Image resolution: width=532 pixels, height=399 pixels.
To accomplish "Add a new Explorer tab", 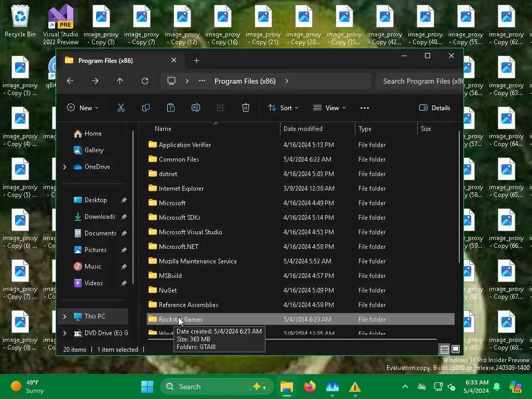I will (x=196, y=61).
